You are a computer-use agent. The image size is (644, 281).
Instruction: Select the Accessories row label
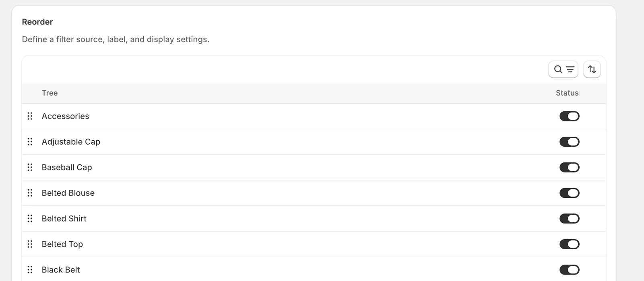coord(65,116)
